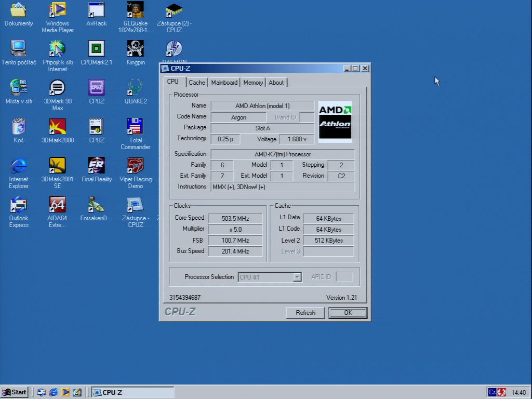
Task: Open DAEMON tools lightning icon
Action: click(x=174, y=48)
